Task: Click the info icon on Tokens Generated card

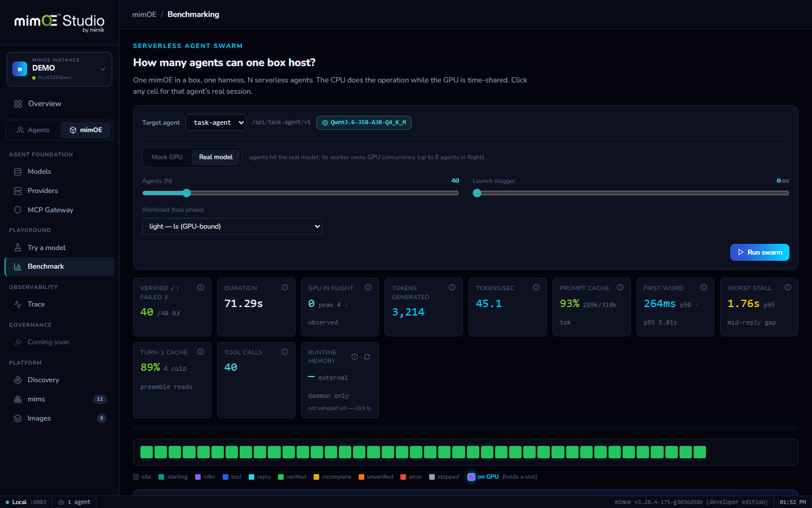Action: 452,287
